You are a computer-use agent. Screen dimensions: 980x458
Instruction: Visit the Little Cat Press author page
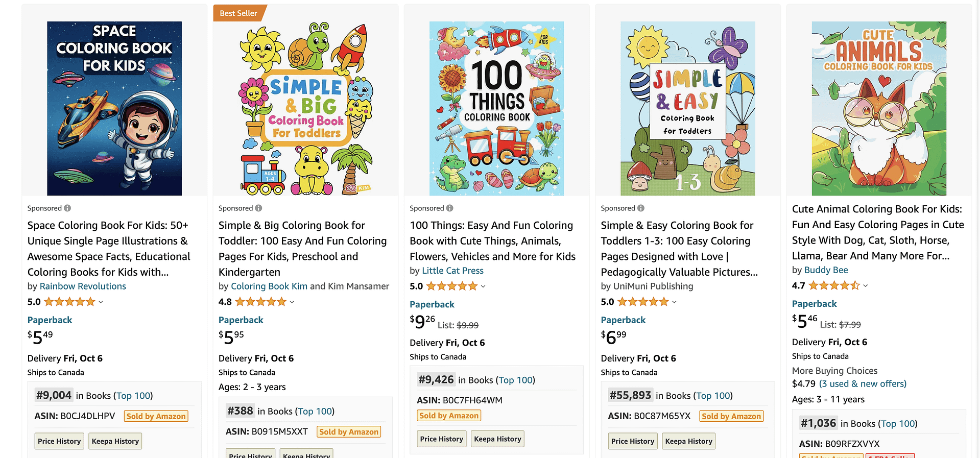[x=452, y=271]
